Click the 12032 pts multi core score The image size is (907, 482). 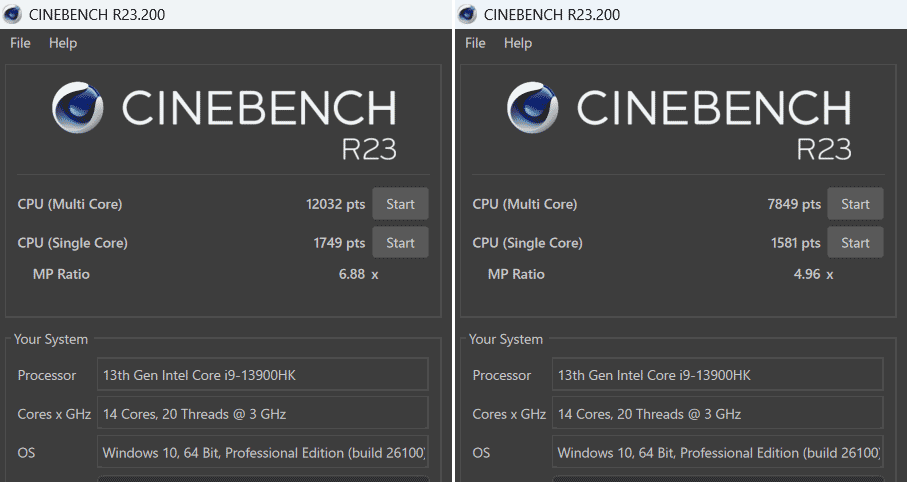click(x=335, y=204)
